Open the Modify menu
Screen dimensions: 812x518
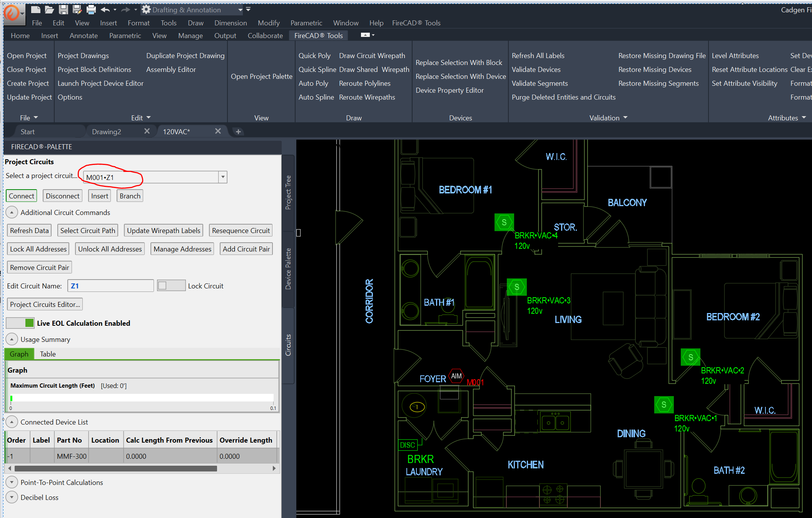[x=269, y=23]
